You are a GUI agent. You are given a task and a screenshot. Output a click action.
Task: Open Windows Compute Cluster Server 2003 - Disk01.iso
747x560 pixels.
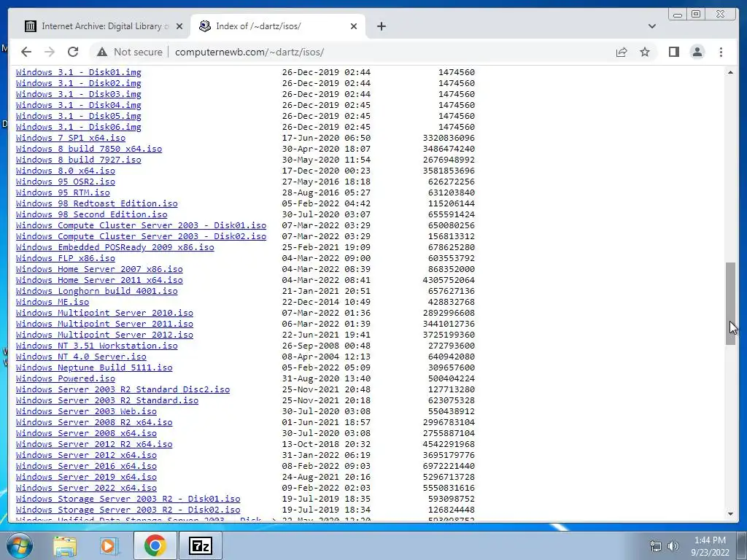[x=141, y=226]
